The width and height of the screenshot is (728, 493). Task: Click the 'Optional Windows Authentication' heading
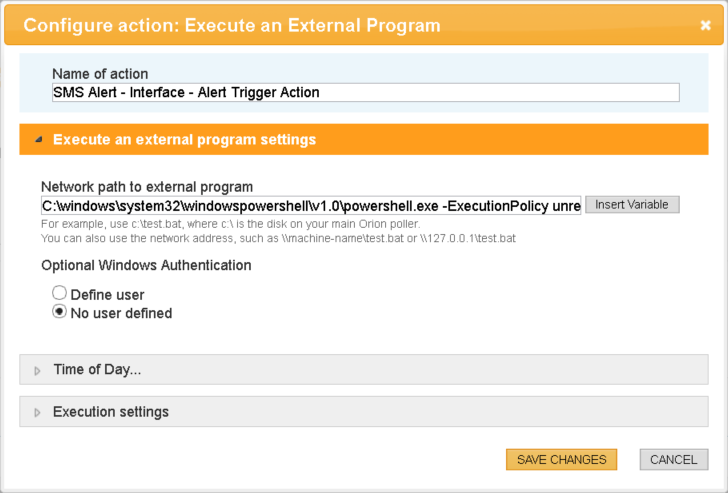146,265
